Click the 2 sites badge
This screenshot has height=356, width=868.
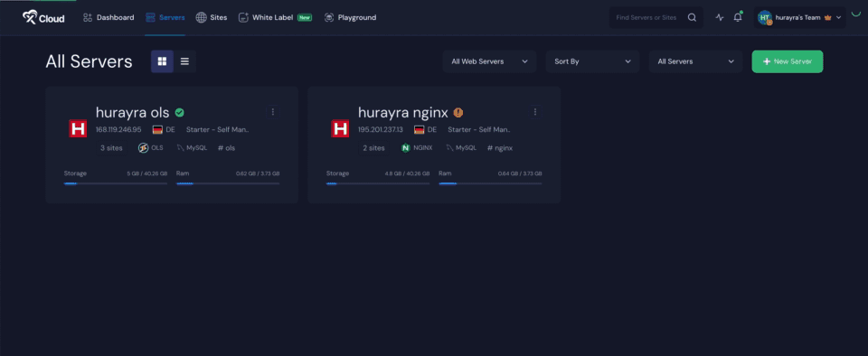373,148
